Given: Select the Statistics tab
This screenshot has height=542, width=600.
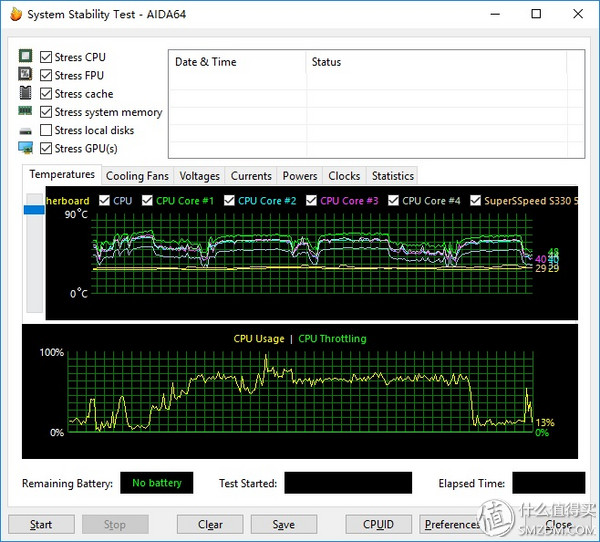Looking at the screenshot, I should 392,176.
